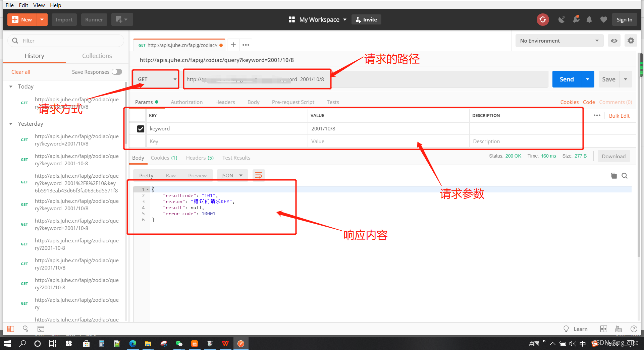The width and height of the screenshot is (644, 350).
Task: Open the Save dropdown arrow
Action: 626,79
